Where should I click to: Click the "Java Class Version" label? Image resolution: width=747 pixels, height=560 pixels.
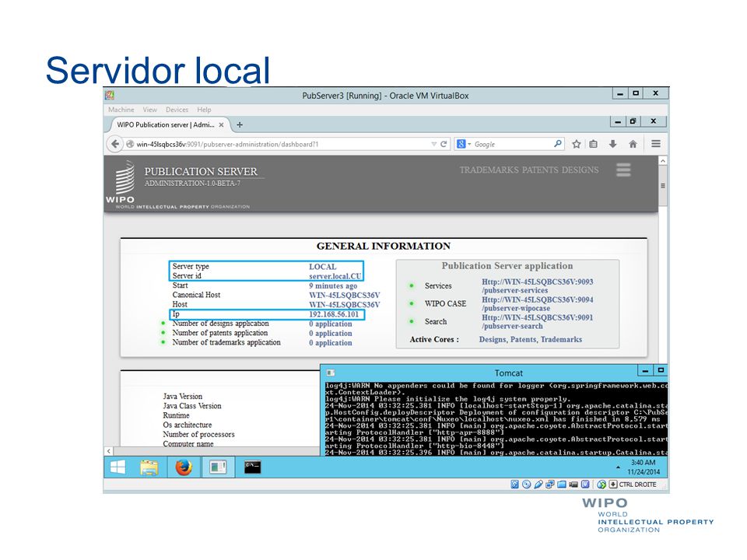(192, 406)
